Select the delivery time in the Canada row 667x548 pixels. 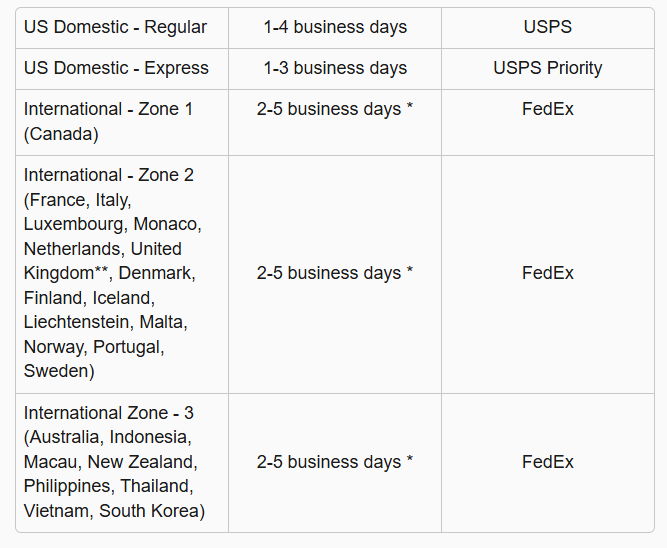[x=335, y=109]
